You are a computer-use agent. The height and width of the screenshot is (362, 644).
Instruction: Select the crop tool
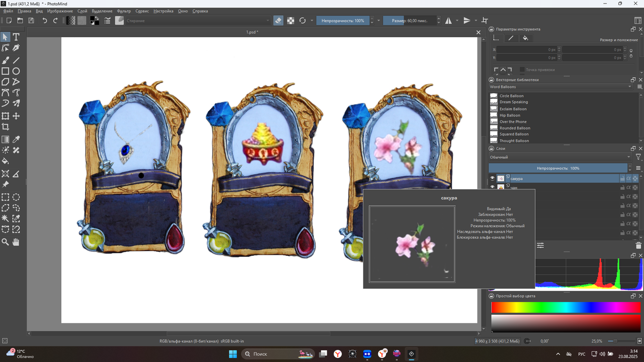point(6,127)
